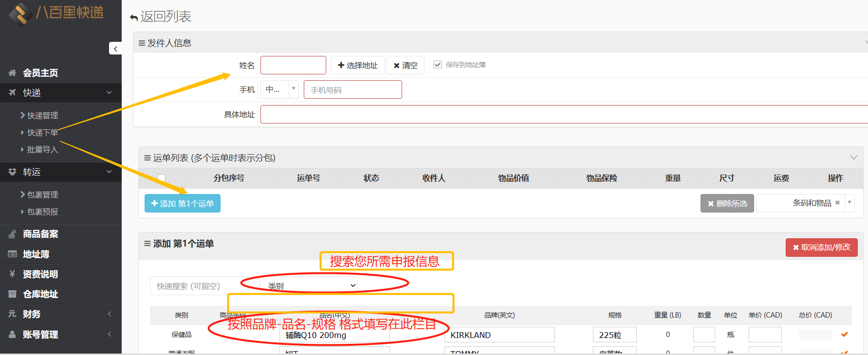Open 资费说明 in the sidebar
Viewport: 868px width, 355px height.
pyautogui.click(x=40, y=274)
